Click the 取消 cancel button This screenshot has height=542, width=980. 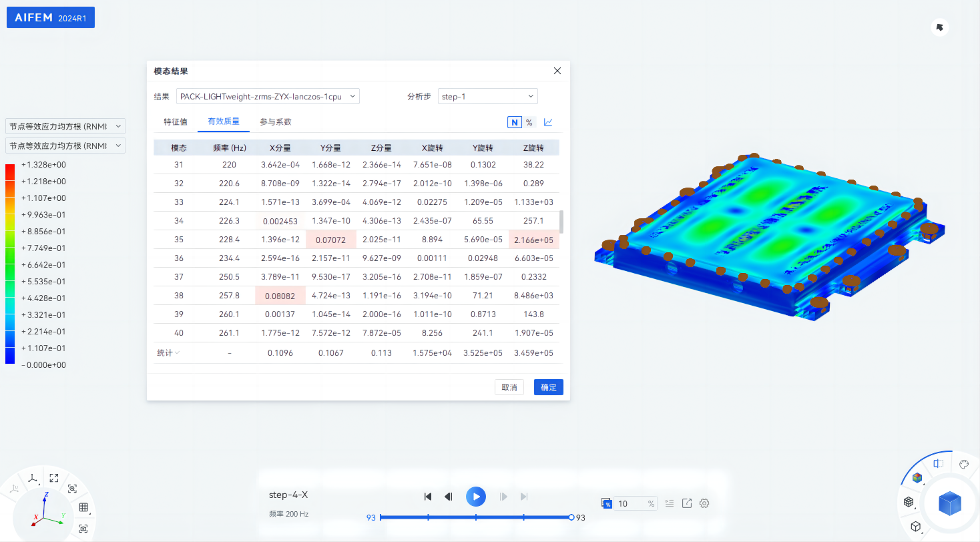(x=509, y=387)
